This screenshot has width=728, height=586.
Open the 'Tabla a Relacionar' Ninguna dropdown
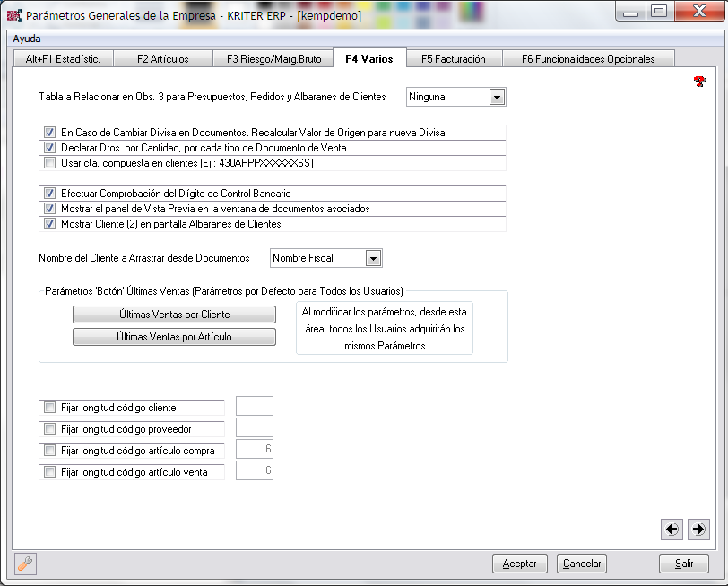tap(497, 97)
